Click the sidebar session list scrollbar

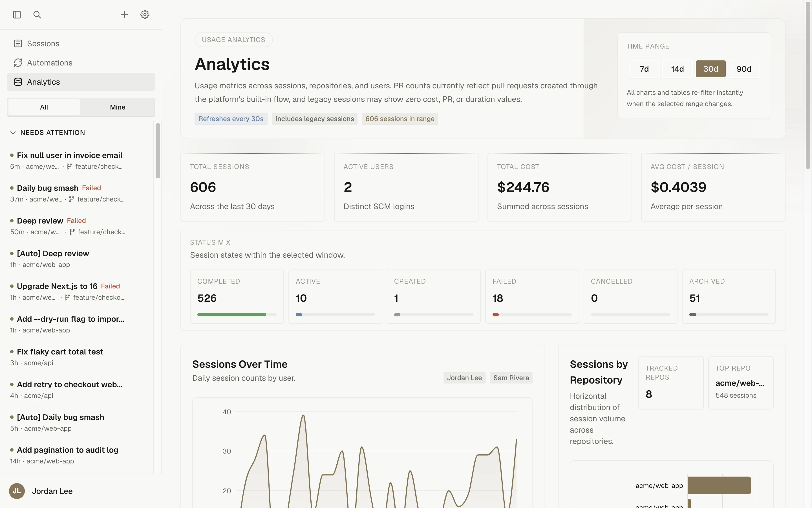[x=158, y=150]
